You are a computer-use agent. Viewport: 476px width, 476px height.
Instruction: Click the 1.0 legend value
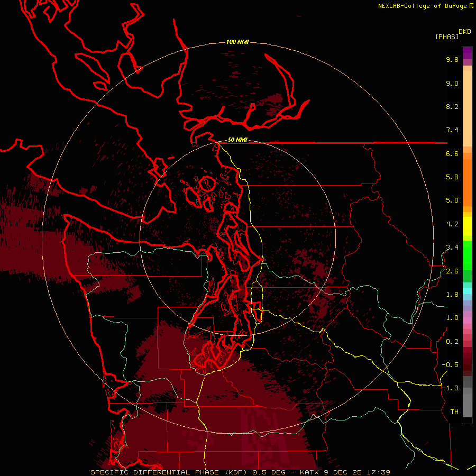click(x=452, y=318)
